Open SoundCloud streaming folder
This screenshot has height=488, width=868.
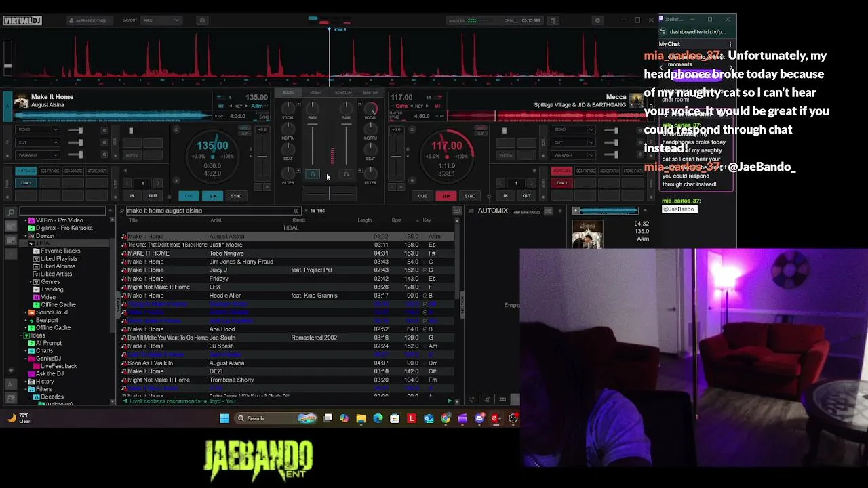tap(52, 312)
